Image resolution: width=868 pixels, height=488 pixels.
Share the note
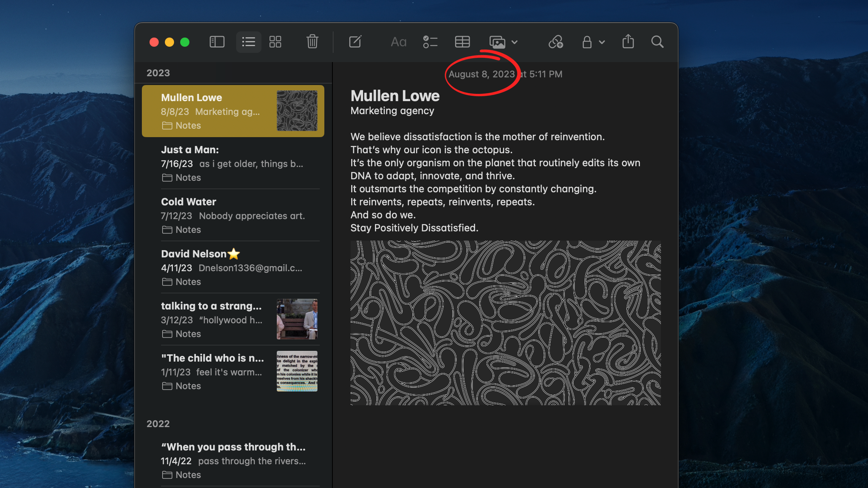[x=628, y=42]
